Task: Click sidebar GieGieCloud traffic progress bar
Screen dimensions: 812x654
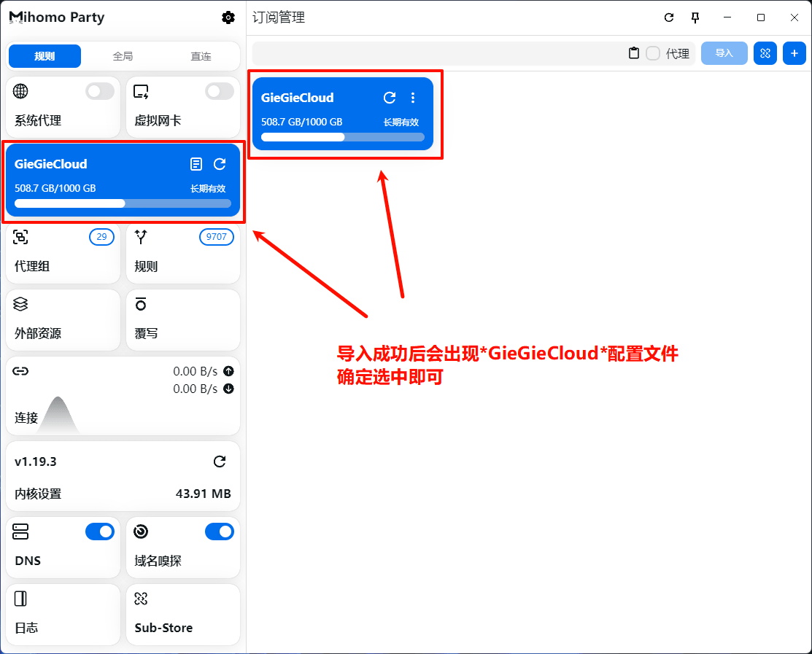Action: [x=123, y=203]
